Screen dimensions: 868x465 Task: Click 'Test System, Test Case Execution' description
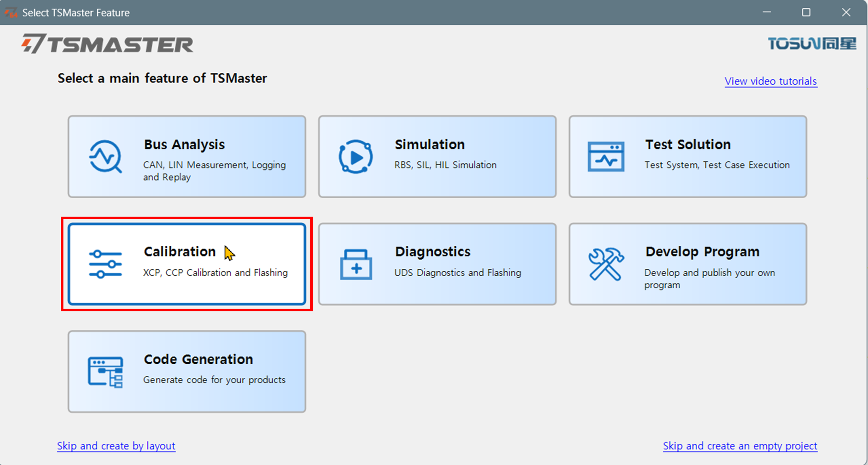[717, 165]
